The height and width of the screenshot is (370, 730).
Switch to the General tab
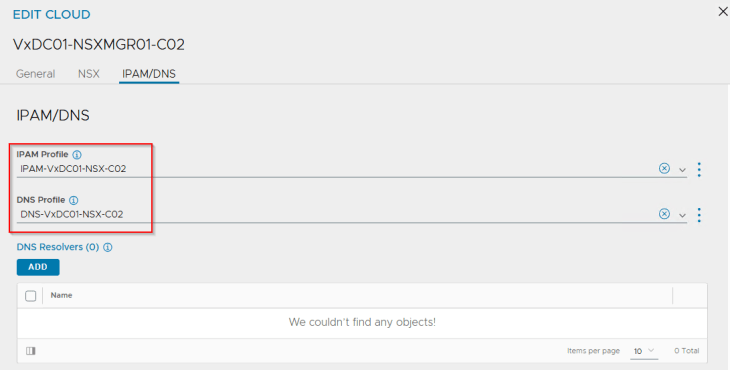point(35,74)
